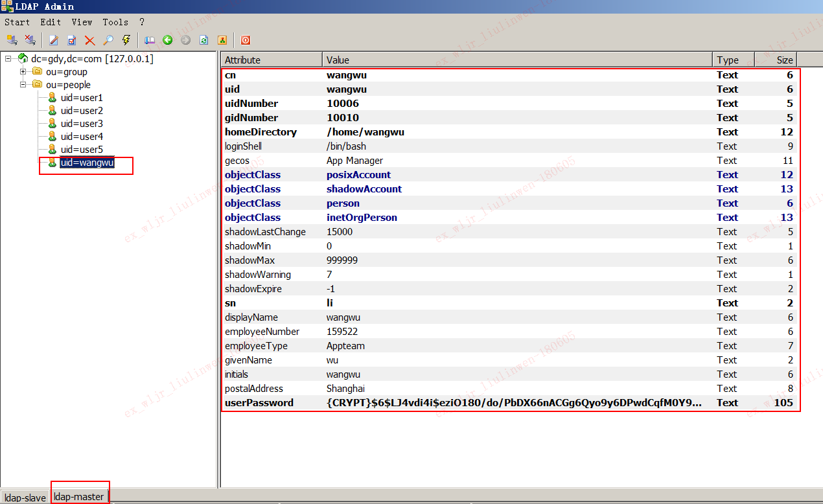Click the Connect to server toolbar icon
Image resolution: width=823 pixels, height=504 pixels.
pyautogui.click(x=12, y=40)
